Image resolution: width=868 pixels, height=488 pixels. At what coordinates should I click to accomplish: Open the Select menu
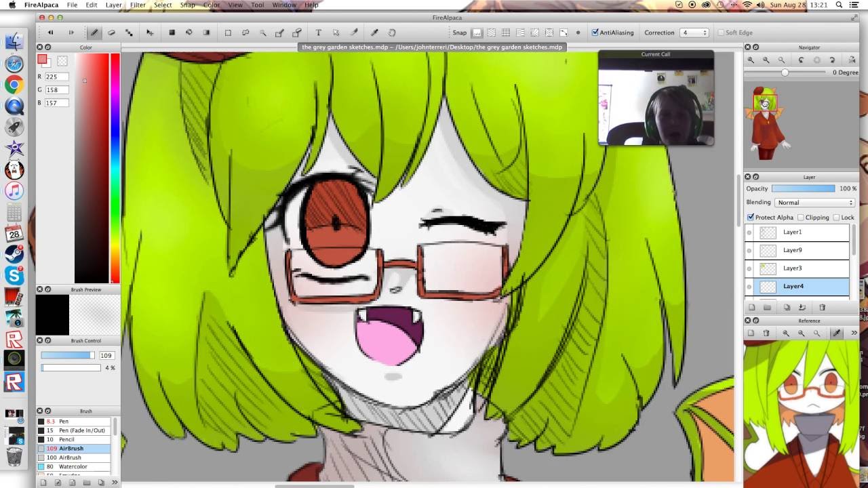(163, 5)
